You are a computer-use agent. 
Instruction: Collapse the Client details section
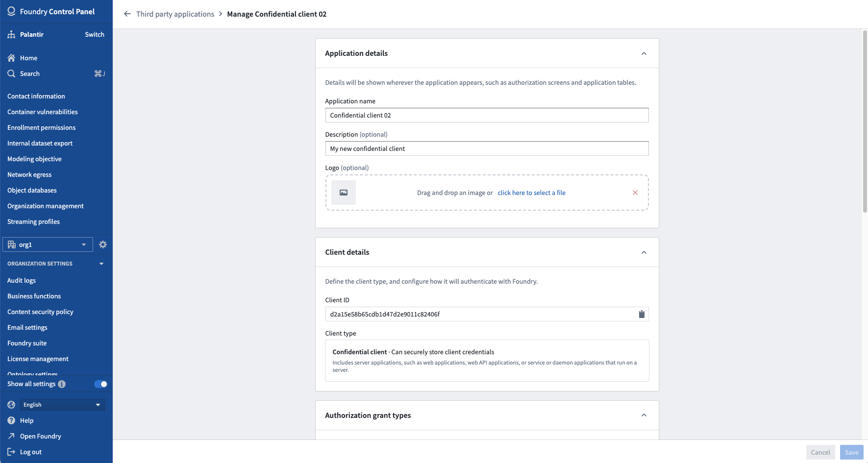pos(644,252)
